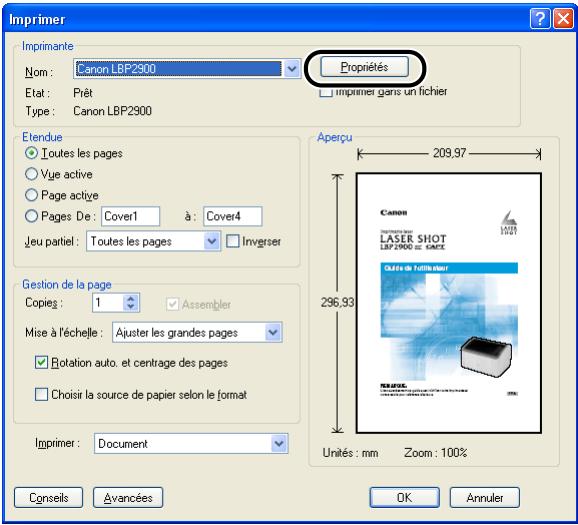Uncheck Rotation auto. et centrage des pages

(x=41, y=362)
